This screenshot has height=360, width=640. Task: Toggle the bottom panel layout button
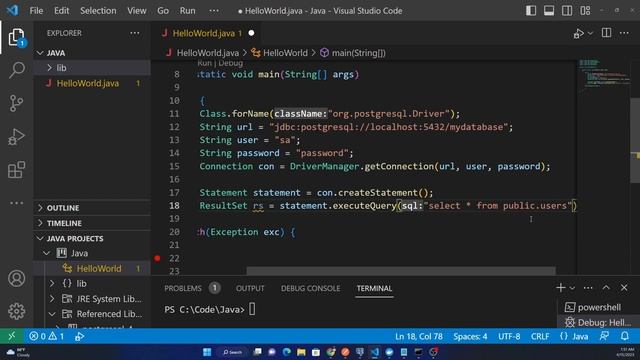coord(549,11)
